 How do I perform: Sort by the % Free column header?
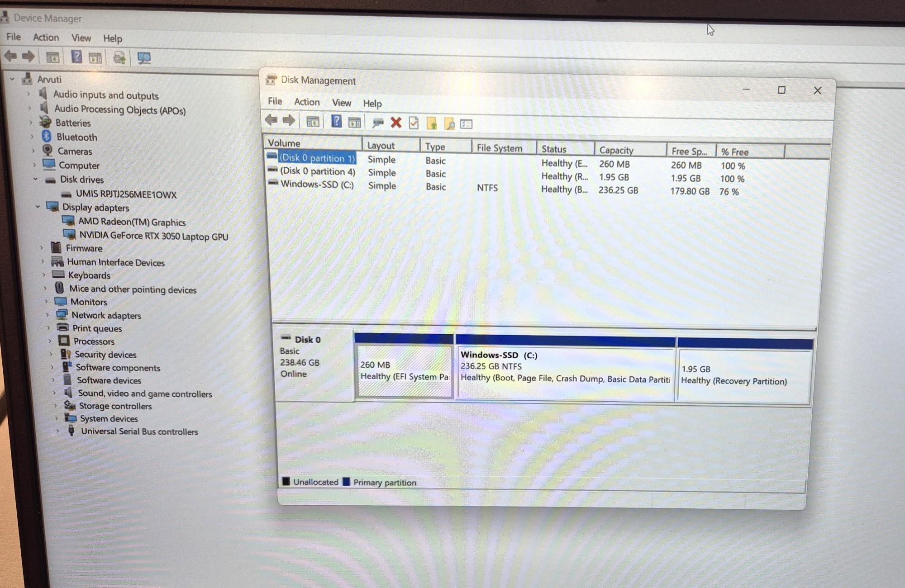[x=750, y=152]
